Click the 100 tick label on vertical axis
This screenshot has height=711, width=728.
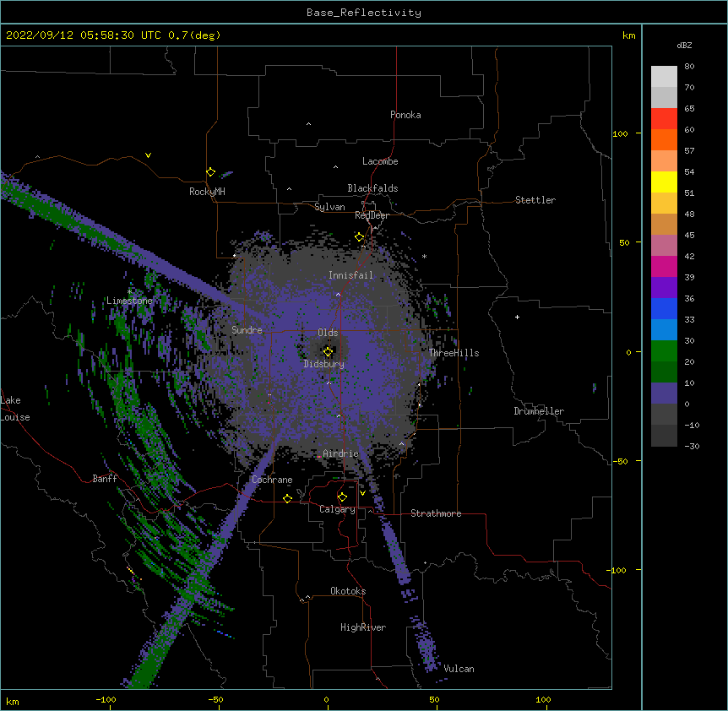click(620, 133)
